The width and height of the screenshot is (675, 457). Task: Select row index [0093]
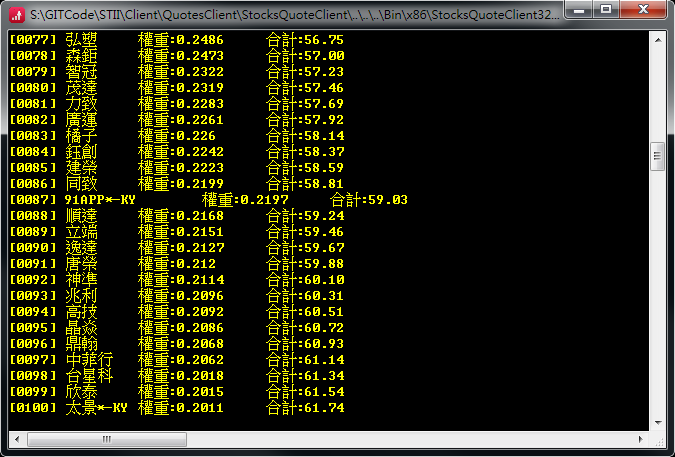tap(33, 296)
